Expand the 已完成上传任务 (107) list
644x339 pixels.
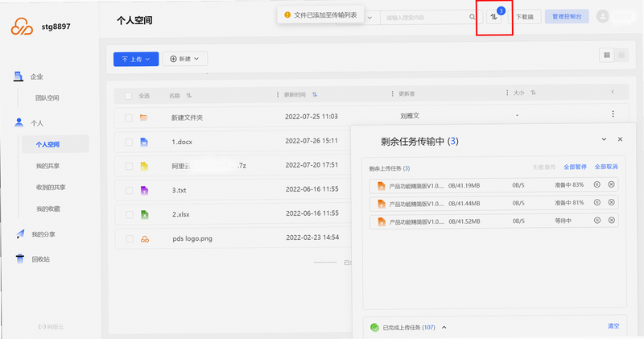pyautogui.click(x=444, y=328)
